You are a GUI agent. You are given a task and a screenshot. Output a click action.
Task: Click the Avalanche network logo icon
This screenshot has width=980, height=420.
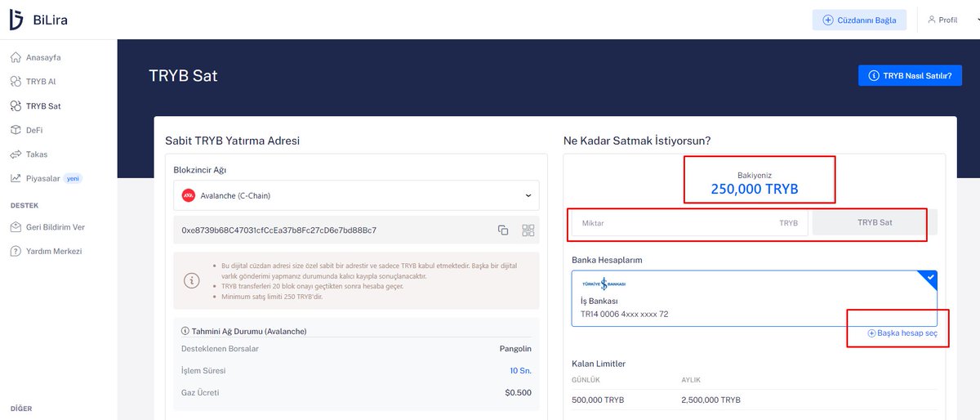tap(189, 196)
